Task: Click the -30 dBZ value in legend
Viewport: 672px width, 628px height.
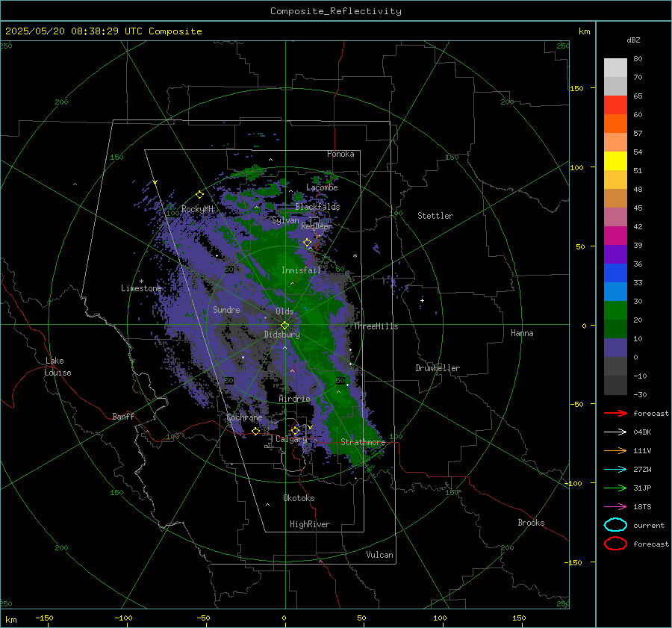Action: click(640, 394)
